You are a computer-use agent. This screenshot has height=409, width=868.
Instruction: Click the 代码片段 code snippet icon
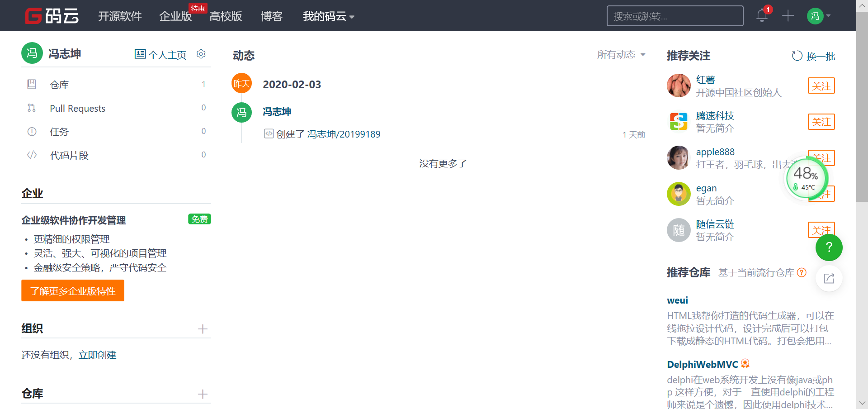pyautogui.click(x=32, y=155)
